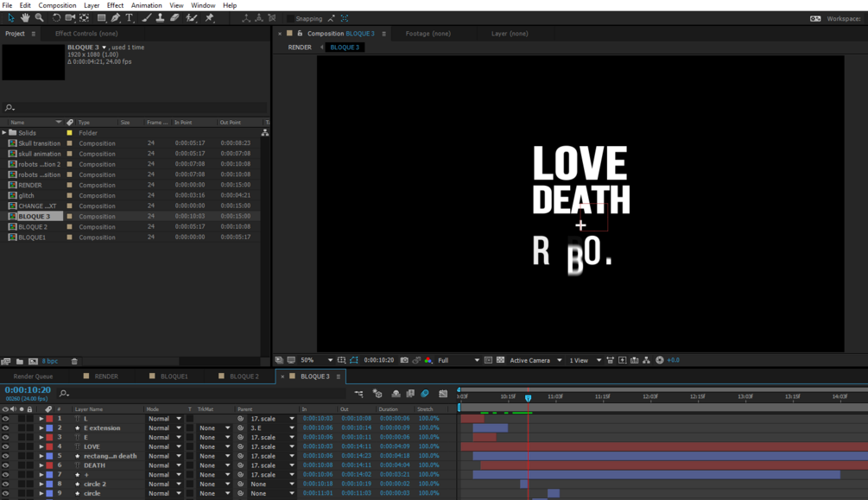Go to RENDER in composition navigator
This screenshot has height=500, width=868.
click(300, 47)
